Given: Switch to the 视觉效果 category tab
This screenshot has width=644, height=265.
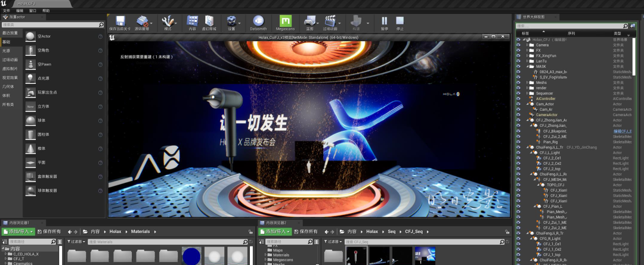Looking at the screenshot, I should (x=11, y=77).
